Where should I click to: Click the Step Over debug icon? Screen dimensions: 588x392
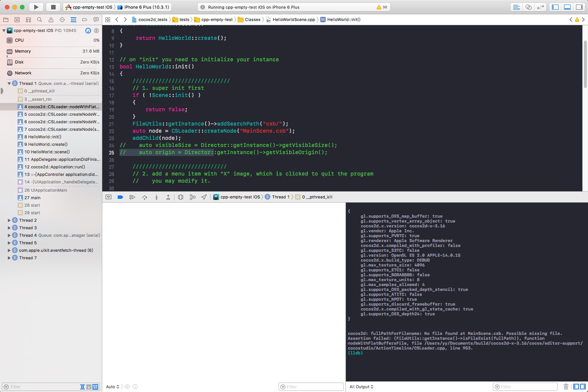coord(144,197)
